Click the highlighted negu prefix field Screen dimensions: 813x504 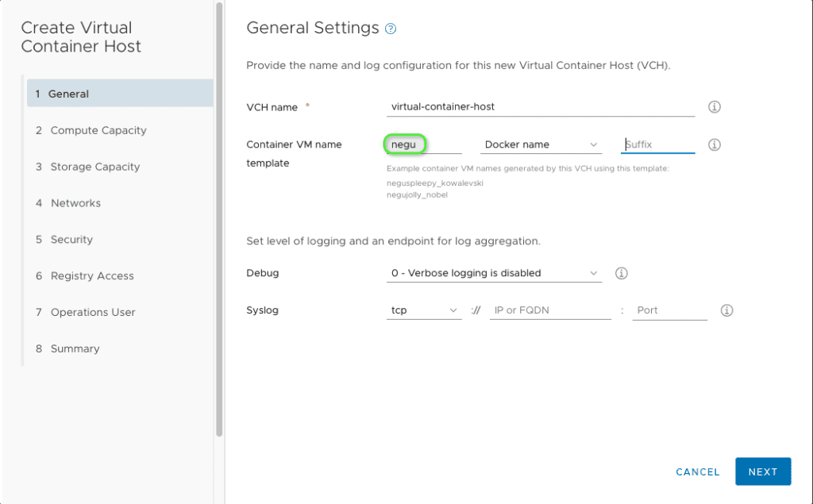405,144
